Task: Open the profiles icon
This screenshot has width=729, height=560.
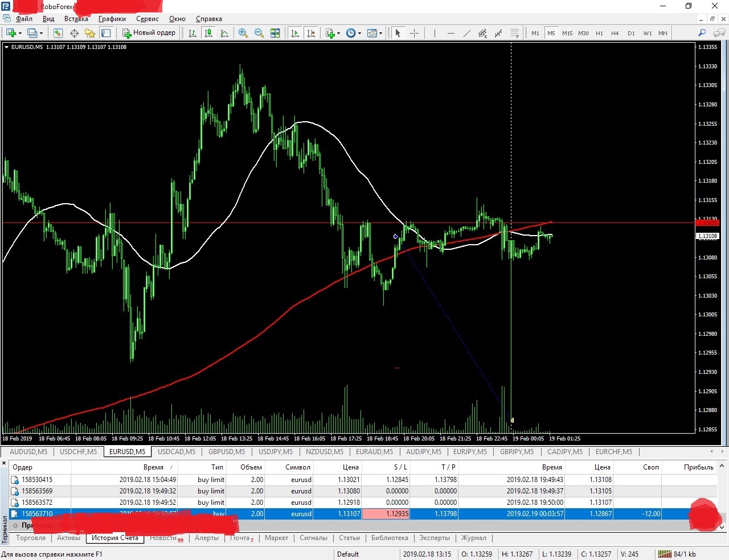Action: click(x=32, y=33)
